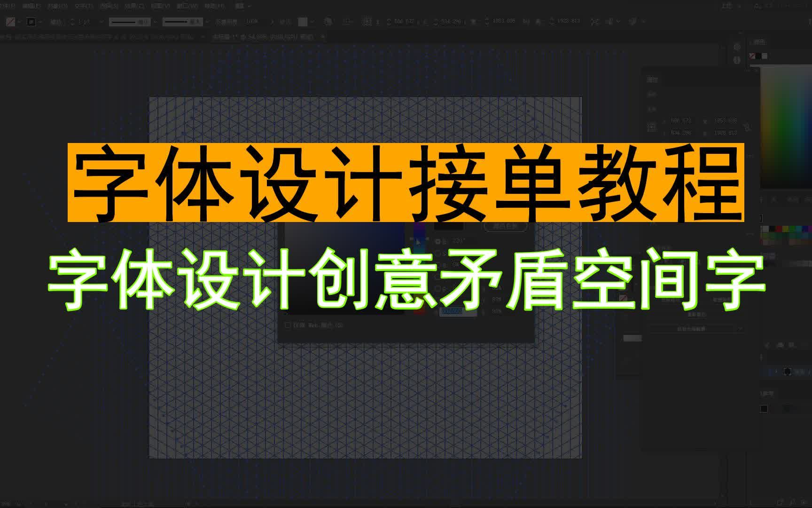The height and width of the screenshot is (508, 812).
Task: Open the workspace switcher dropdown at top right
Action: coord(732,6)
